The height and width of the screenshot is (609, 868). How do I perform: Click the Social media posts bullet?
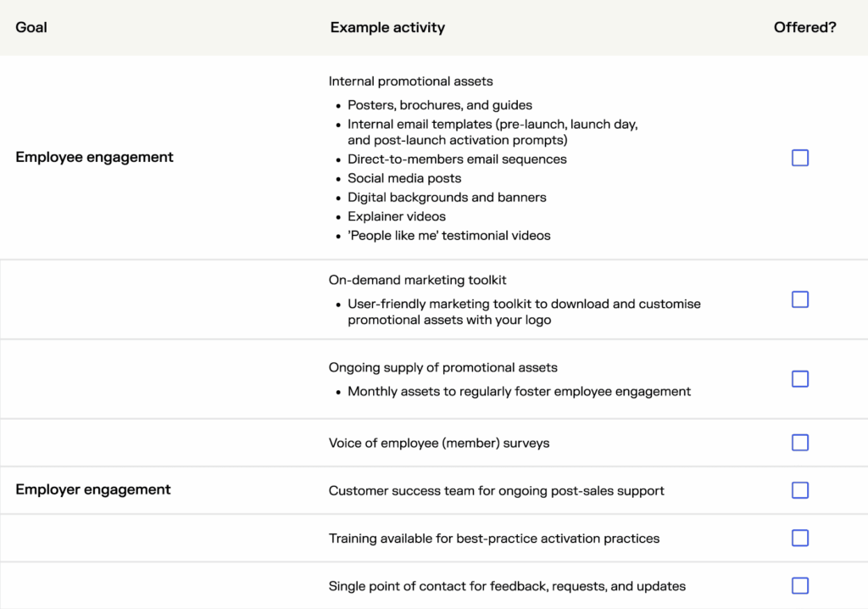pyautogui.click(x=404, y=178)
